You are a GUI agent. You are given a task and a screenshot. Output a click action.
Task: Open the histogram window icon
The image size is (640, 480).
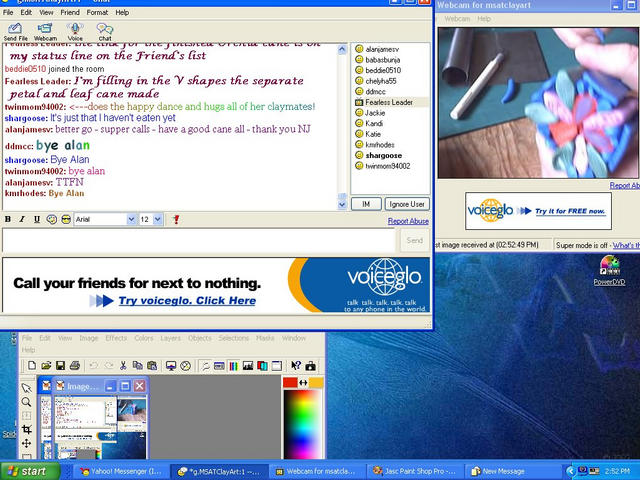(248, 366)
